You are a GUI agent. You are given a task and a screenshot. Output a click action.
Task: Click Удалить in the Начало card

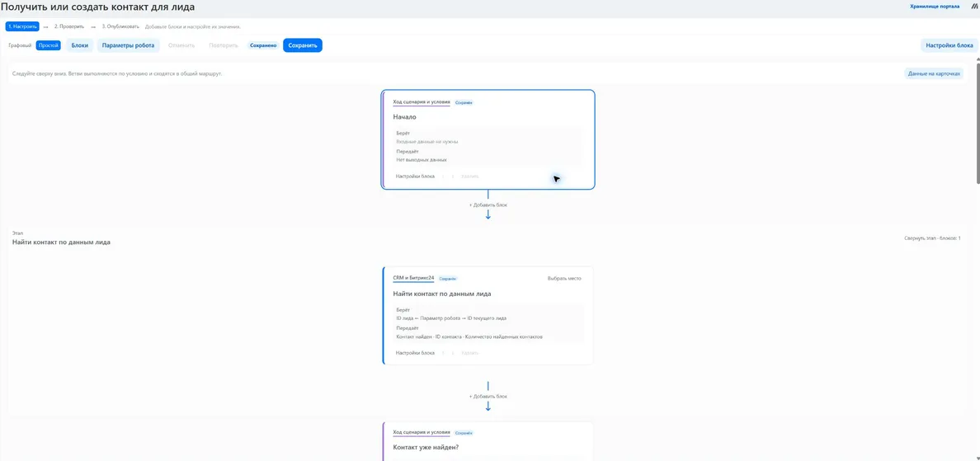pos(470,176)
